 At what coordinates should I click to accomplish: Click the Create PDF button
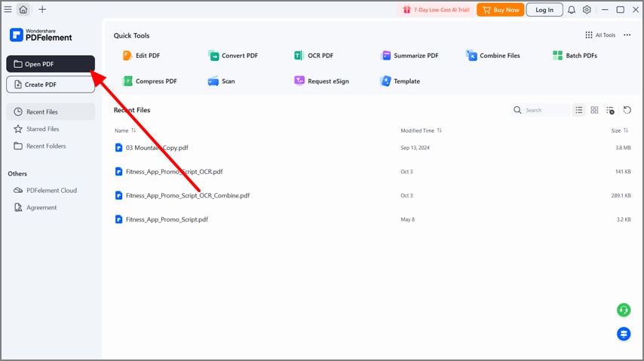(x=51, y=84)
